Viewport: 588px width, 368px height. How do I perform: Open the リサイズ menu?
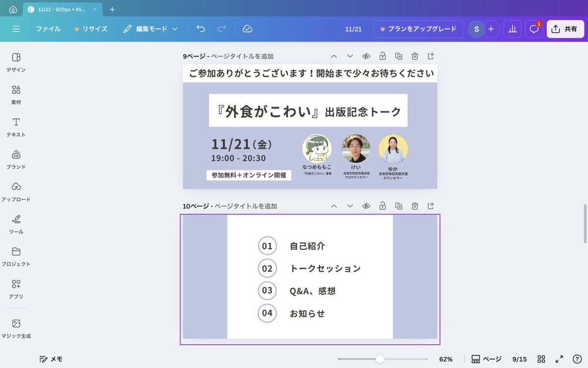91,29
